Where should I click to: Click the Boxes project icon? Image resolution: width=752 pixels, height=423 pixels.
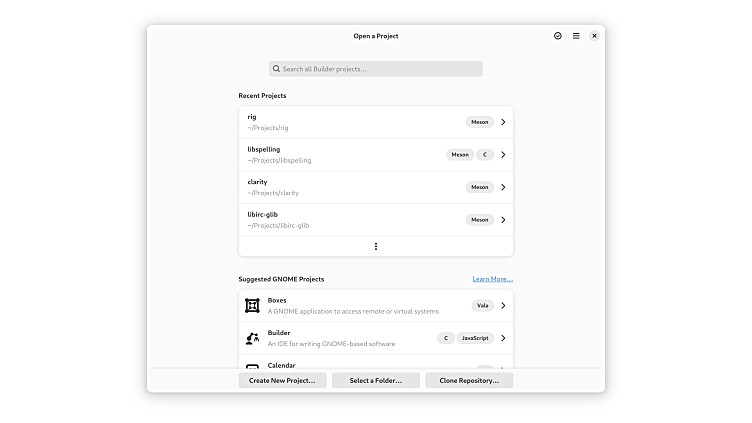[251, 306]
